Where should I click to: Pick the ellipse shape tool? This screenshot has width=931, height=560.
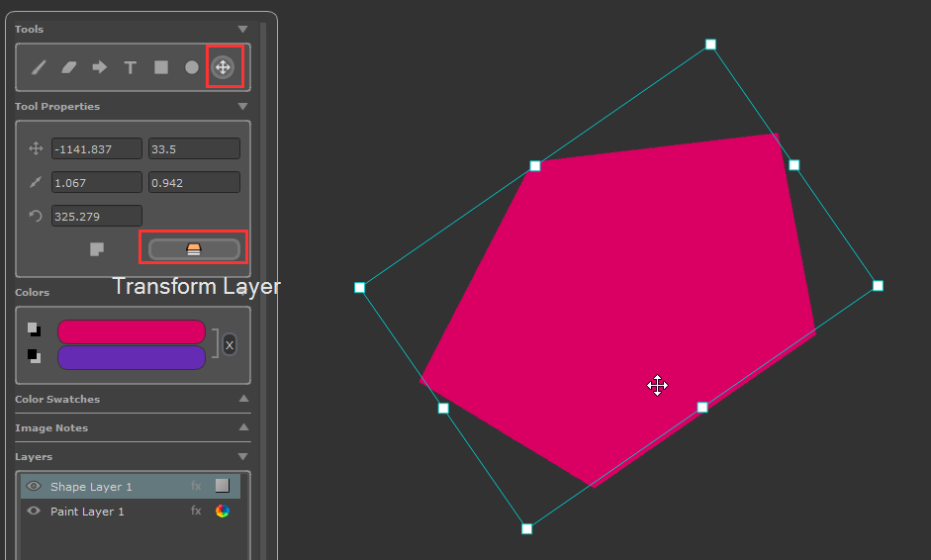(x=192, y=67)
